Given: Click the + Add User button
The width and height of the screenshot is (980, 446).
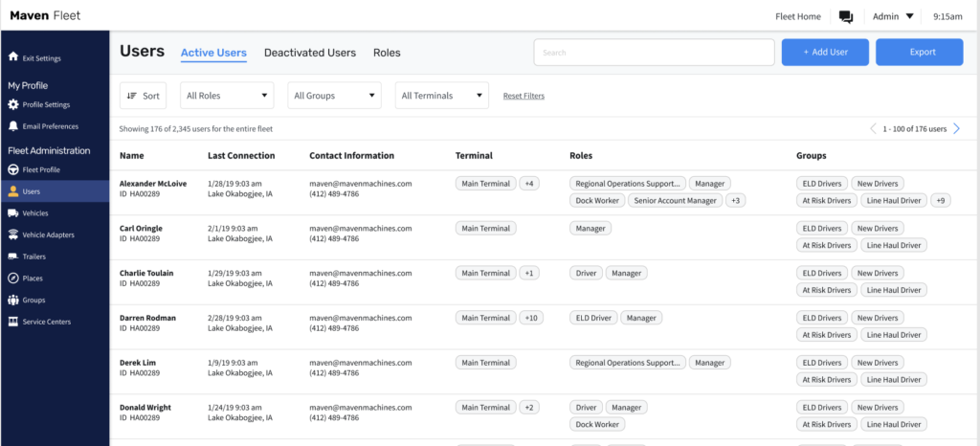Looking at the screenshot, I should pyautogui.click(x=825, y=52).
